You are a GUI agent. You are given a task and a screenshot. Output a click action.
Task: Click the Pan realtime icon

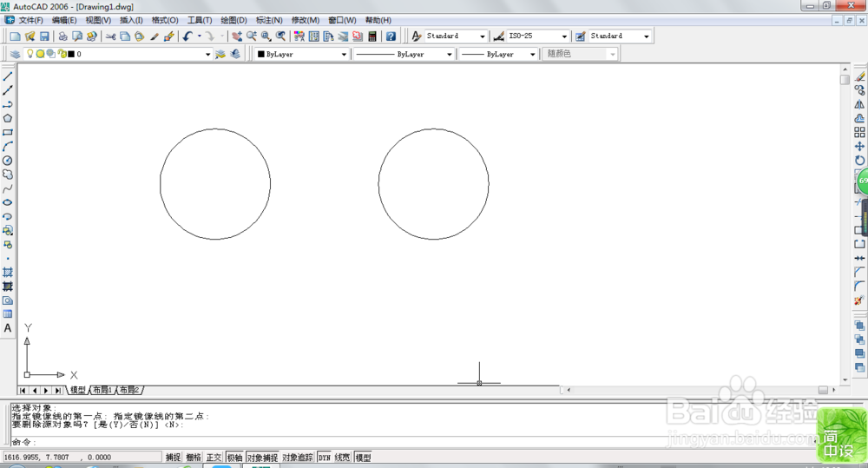pos(237,36)
